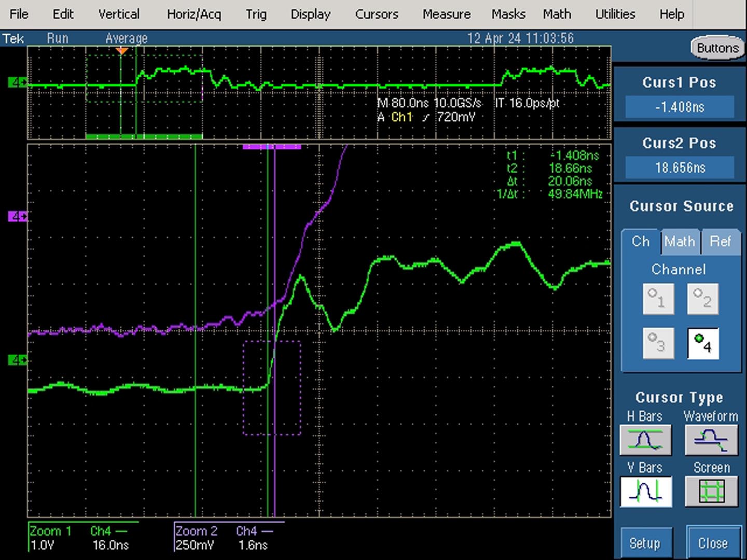The image size is (747, 560).
Task: Select the Screen cursor type icon
Action: (711, 491)
